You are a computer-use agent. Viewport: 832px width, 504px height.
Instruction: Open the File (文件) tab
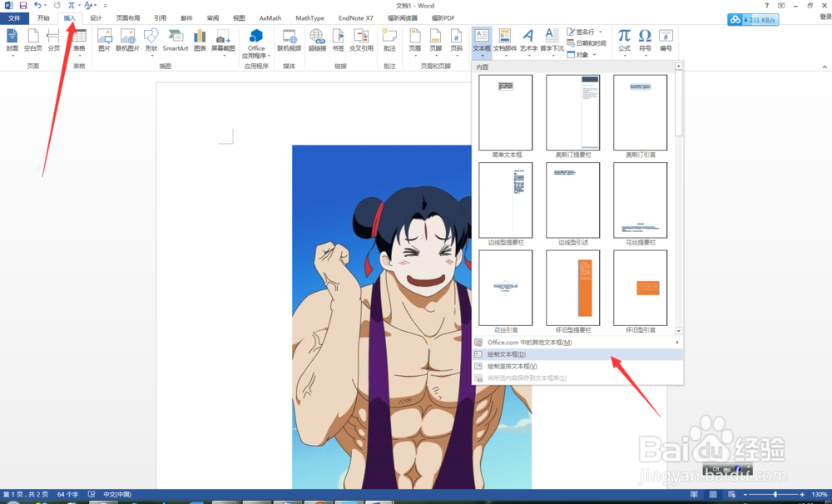point(14,18)
